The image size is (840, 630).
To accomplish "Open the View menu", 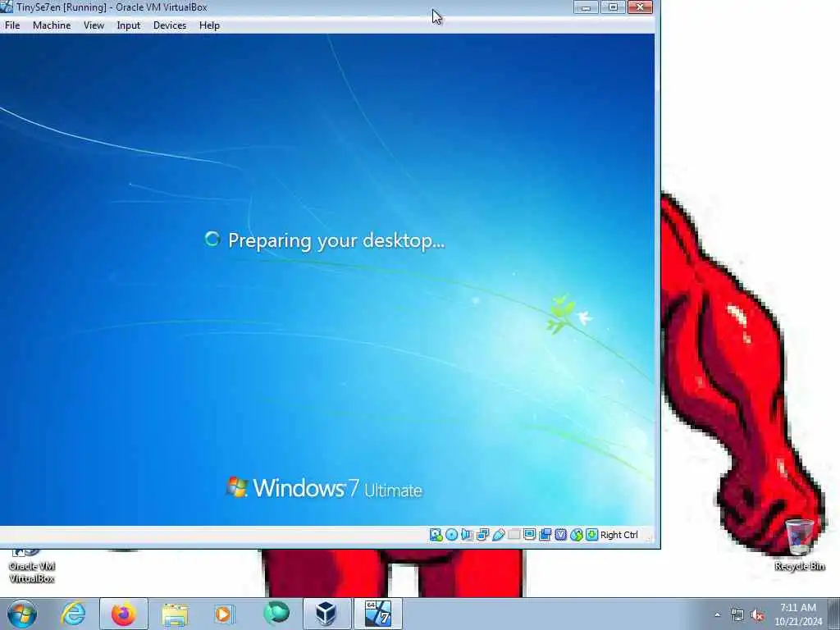I will tap(94, 25).
